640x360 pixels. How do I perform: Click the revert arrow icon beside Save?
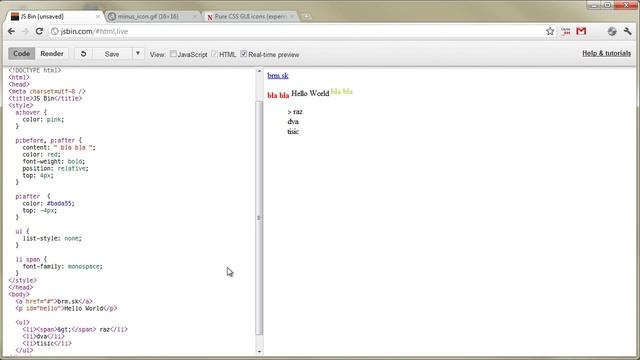click(83, 54)
